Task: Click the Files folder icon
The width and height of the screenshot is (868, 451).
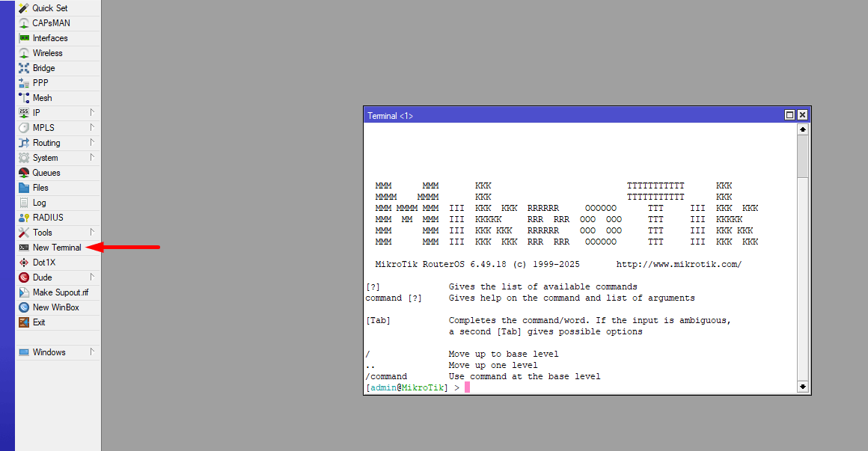Action: [24, 188]
